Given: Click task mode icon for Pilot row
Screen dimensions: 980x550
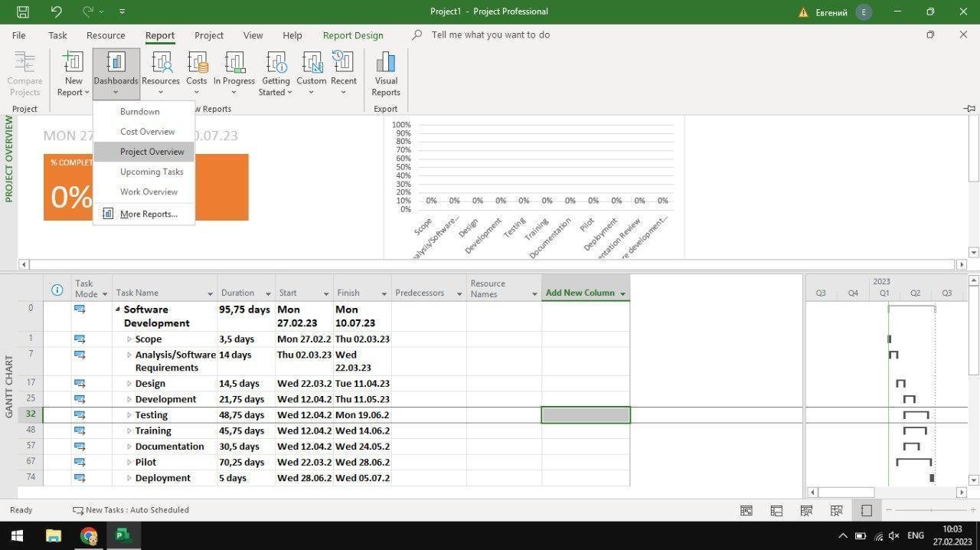Looking at the screenshot, I should click(x=80, y=463).
